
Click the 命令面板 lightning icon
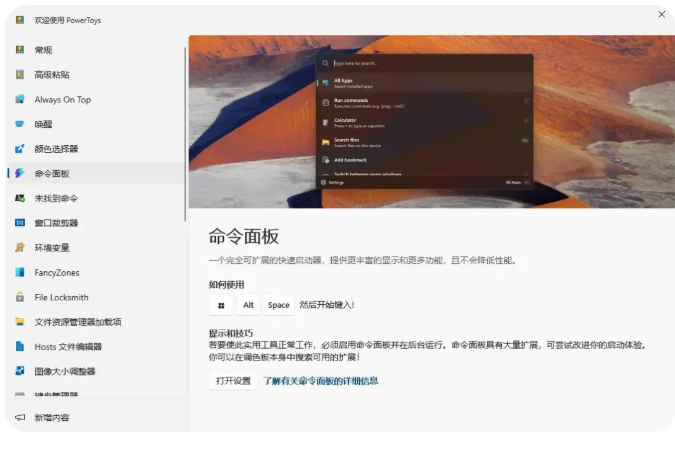coord(20,173)
